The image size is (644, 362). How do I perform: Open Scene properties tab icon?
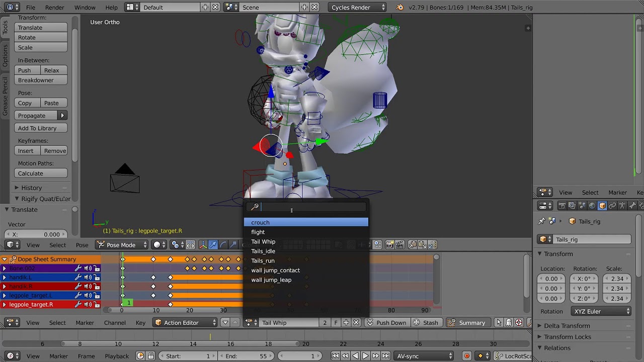click(x=582, y=206)
